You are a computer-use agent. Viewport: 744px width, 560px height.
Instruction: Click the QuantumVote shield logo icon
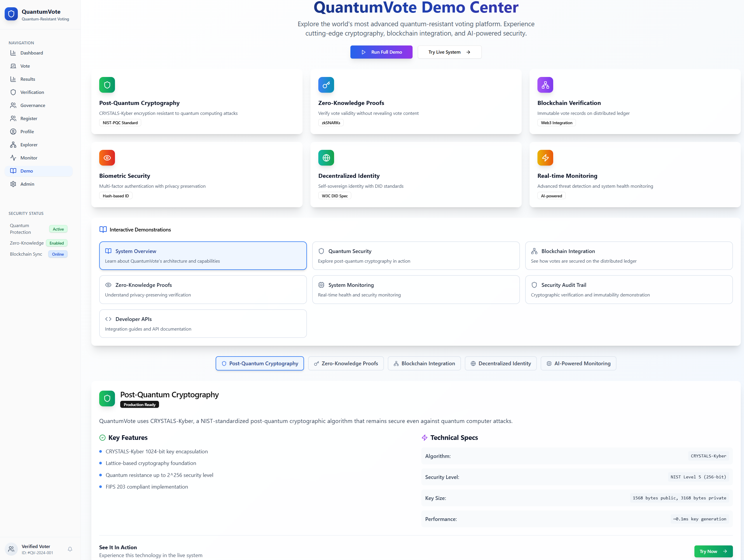11,14
